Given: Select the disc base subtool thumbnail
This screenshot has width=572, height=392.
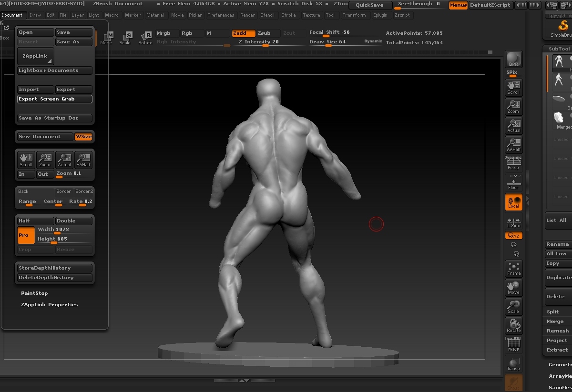Looking at the screenshot, I should (x=559, y=99).
